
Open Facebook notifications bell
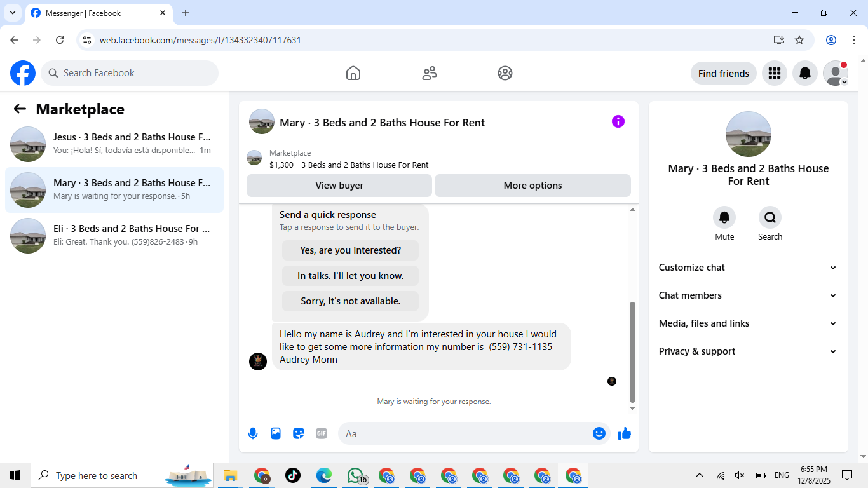click(x=805, y=73)
